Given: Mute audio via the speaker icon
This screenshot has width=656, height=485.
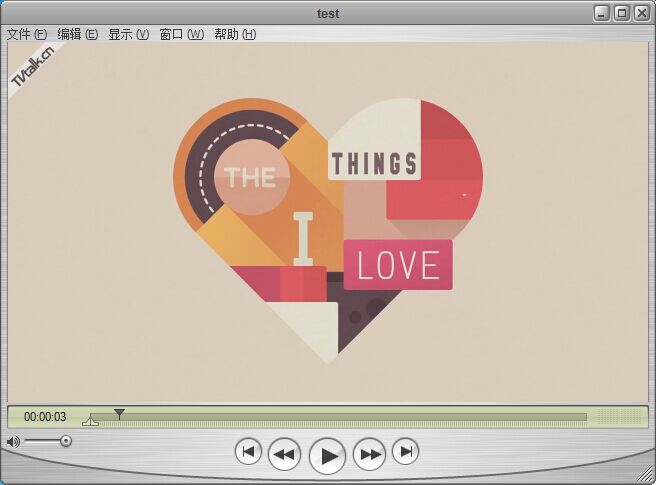Looking at the screenshot, I should point(13,441).
